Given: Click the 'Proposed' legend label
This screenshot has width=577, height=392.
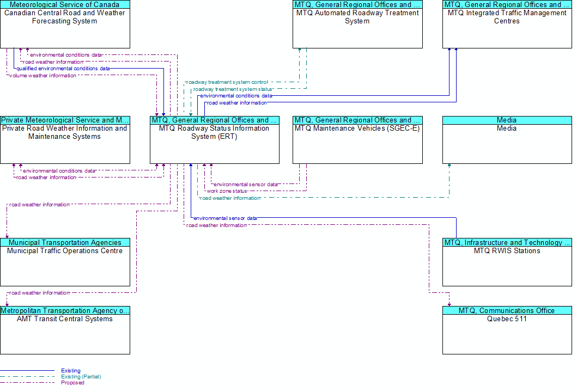Looking at the screenshot, I should pyautogui.click(x=72, y=382).
